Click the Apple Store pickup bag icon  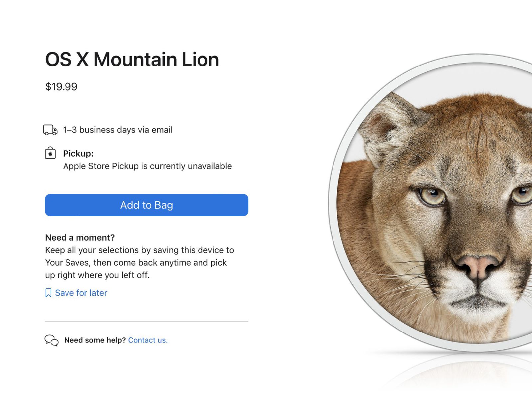(x=50, y=153)
